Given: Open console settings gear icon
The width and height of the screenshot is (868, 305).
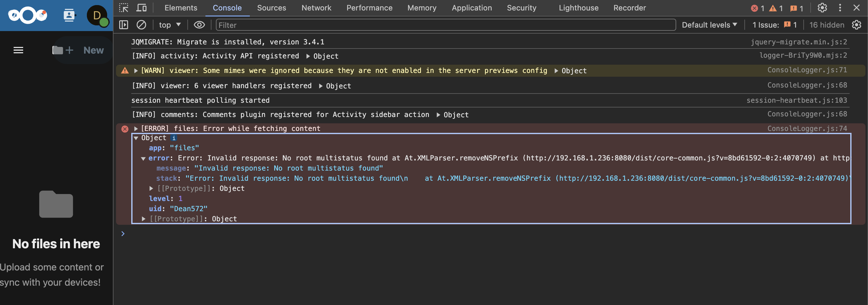Looking at the screenshot, I should point(856,25).
